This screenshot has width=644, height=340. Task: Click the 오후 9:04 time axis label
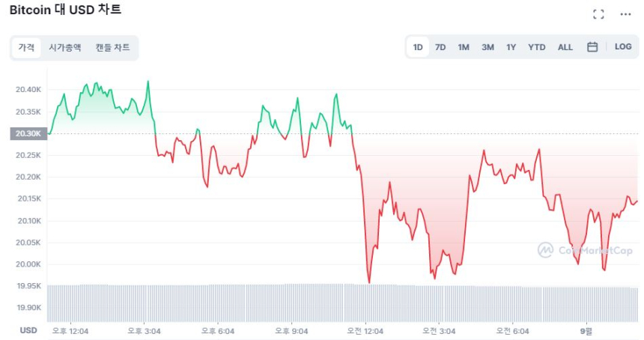292,330
